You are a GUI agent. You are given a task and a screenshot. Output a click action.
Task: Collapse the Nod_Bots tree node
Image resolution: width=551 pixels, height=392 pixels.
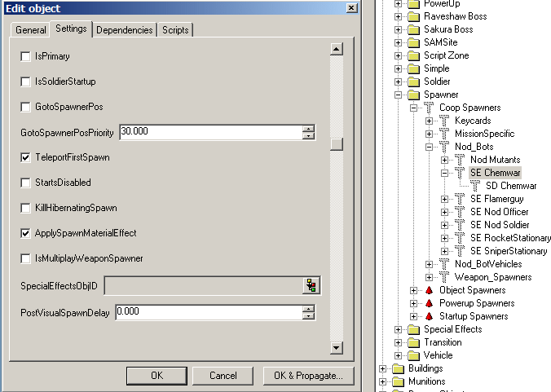click(430, 147)
